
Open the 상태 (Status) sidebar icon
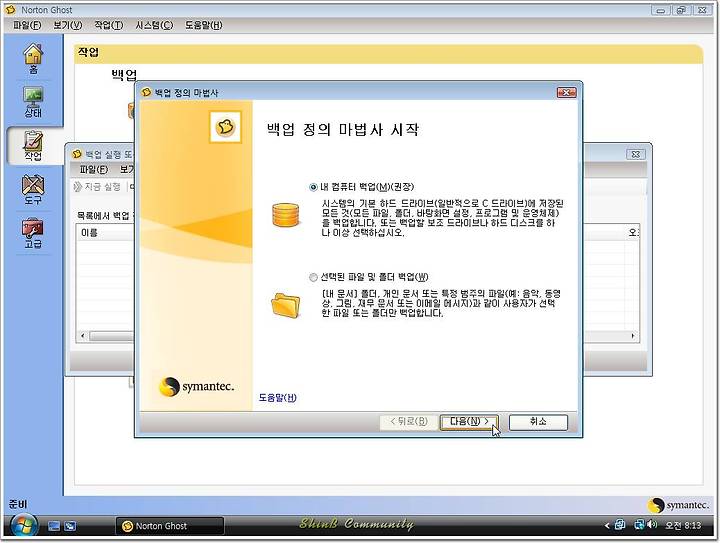point(33,102)
